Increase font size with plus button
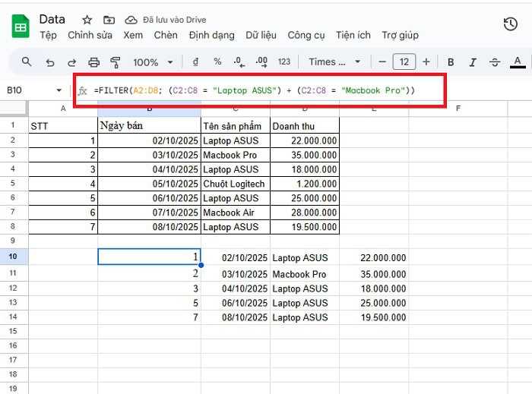Image resolution: width=532 pixels, height=394 pixels. coord(426,62)
